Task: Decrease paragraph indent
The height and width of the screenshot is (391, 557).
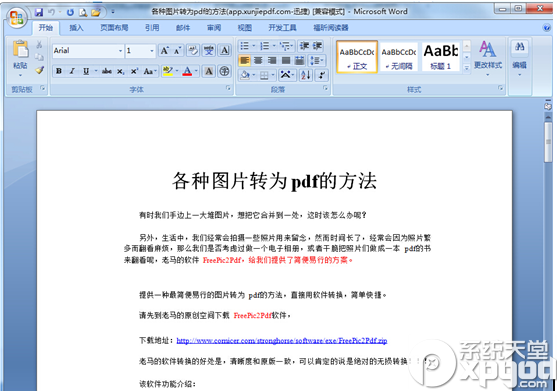Action: tap(304, 46)
